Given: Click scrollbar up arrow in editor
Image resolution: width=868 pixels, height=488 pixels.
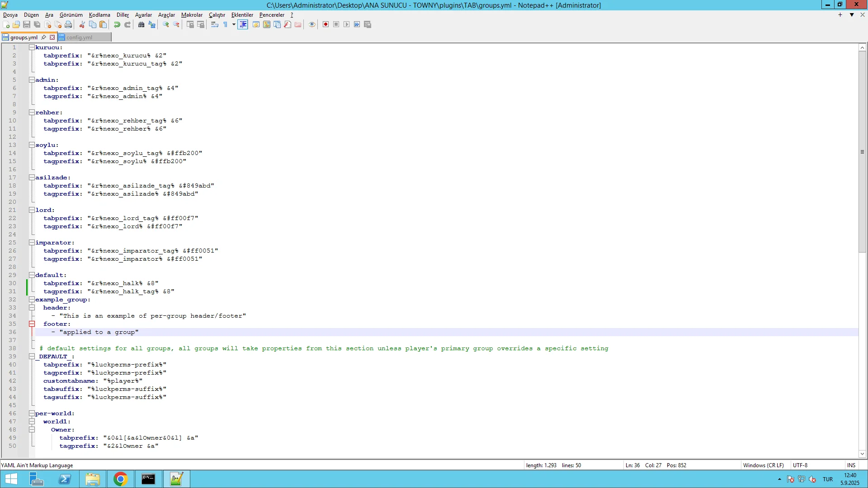Looking at the screenshot, I should click(x=862, y=47).
